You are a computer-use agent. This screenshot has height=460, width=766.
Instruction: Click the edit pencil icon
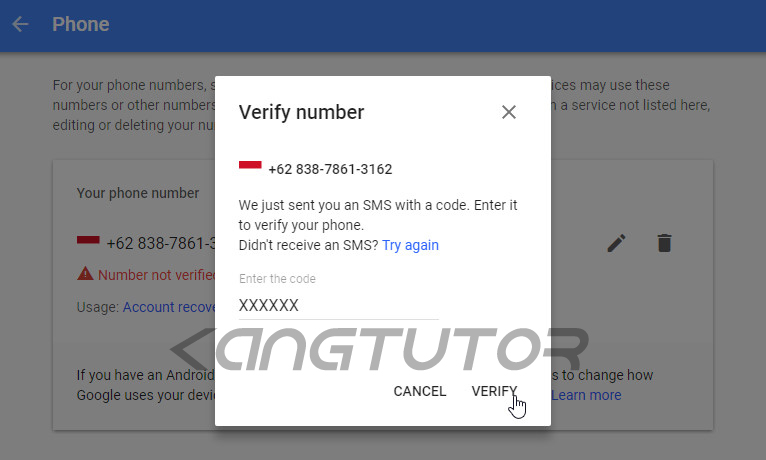click(x=616, y=243)
